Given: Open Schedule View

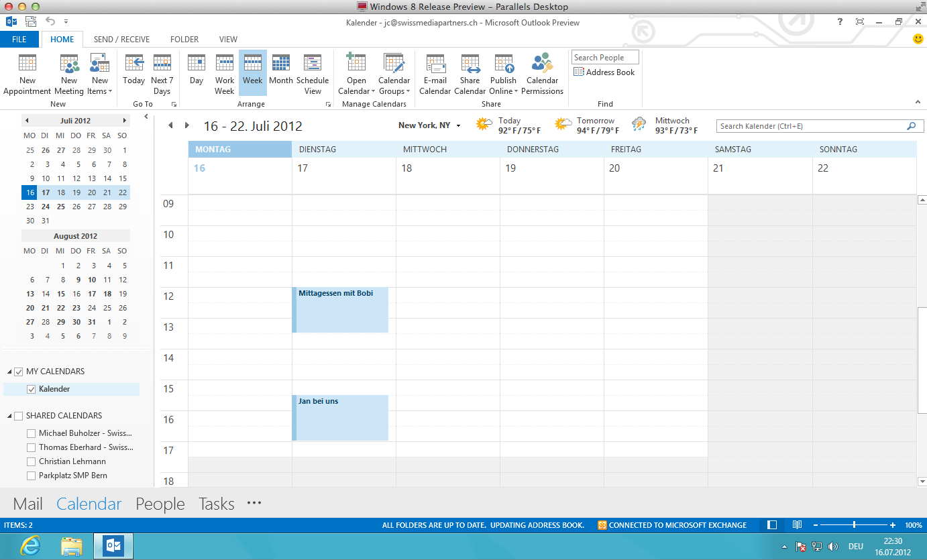Looking at the screenshot, I should point(313,74).
